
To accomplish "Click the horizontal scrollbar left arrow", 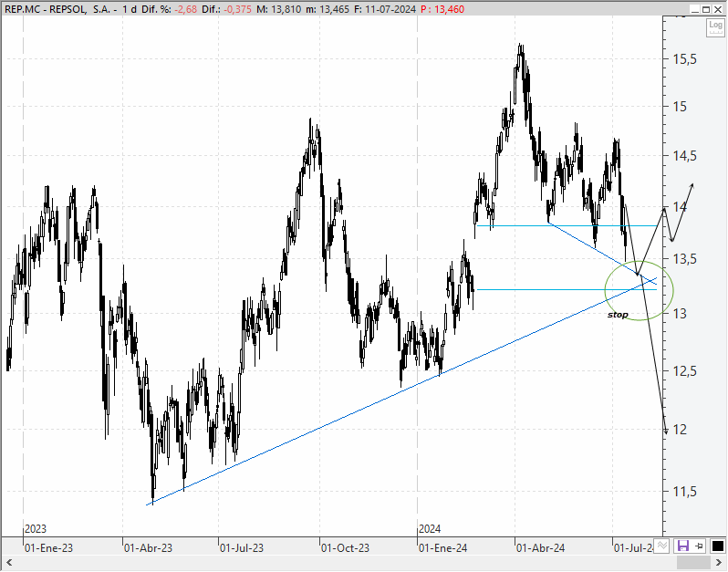I will click(x=9, y=563).
